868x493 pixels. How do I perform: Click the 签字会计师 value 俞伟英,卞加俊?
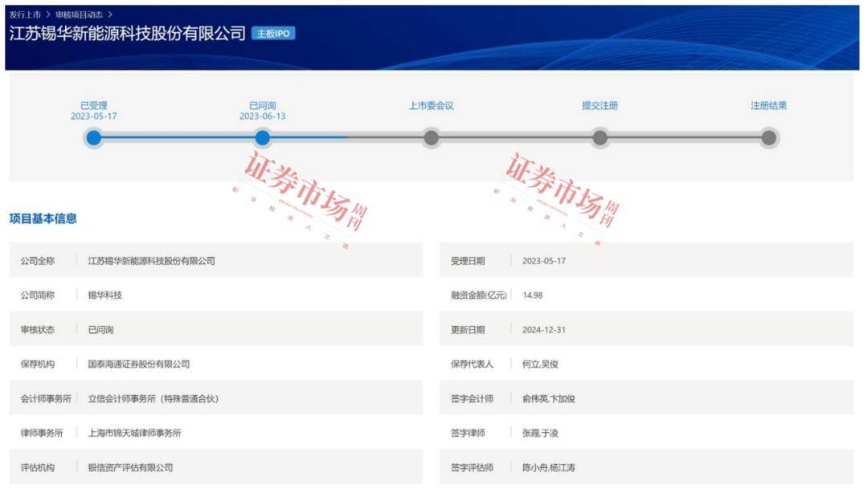(549, 398)
